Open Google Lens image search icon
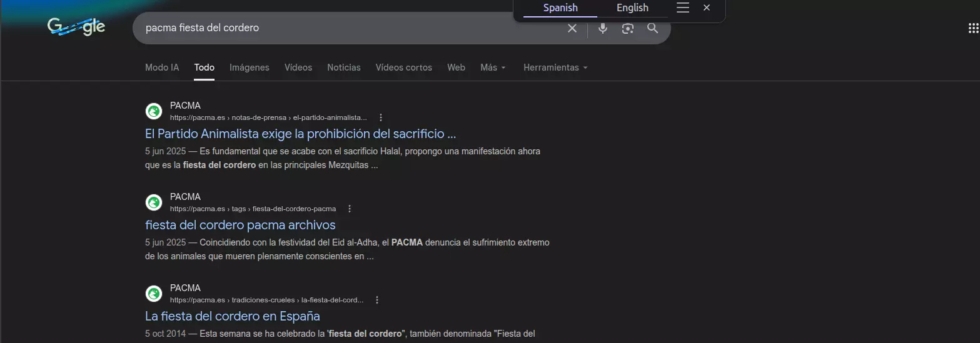 (628, 28)
